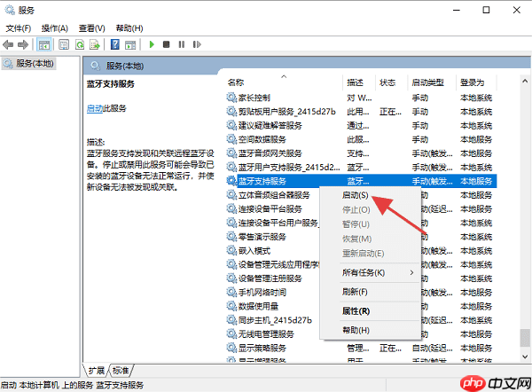The width and height of the screenshot is (532, 392).
Task: Click the 启动 link to start service
Action: click(x=95, y=108)
